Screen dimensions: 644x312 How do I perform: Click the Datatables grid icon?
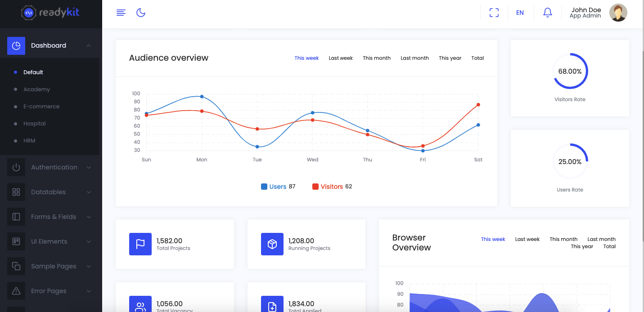pyautogui.click(x=16, y=192)
